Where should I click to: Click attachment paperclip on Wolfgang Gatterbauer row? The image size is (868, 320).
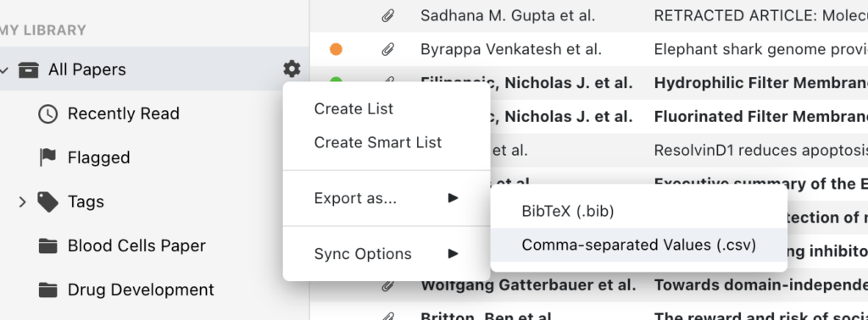click(388, 285)
